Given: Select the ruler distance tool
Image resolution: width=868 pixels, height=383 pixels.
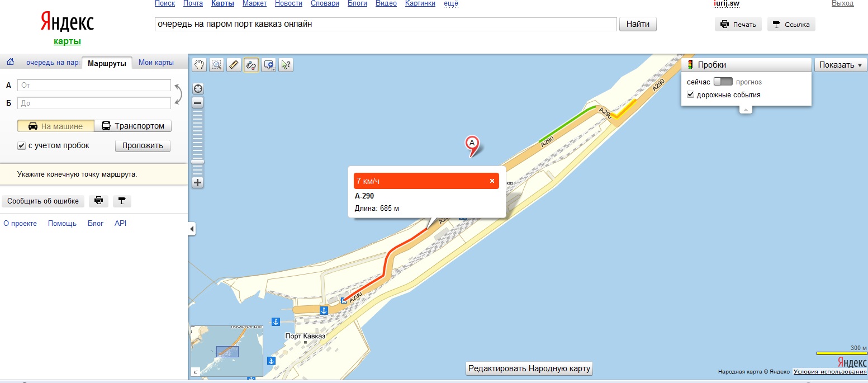Looking at the screenshot, I should point(234,65).
